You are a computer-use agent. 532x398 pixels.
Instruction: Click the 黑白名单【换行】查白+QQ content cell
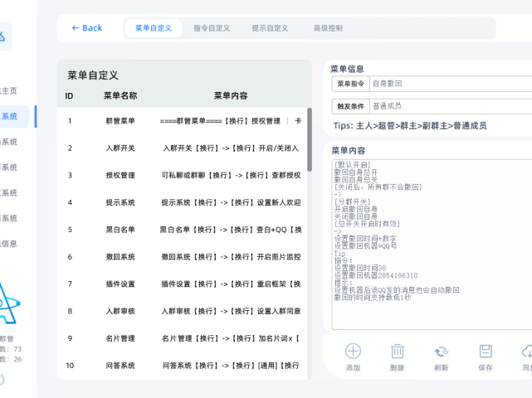pos(231,230)
